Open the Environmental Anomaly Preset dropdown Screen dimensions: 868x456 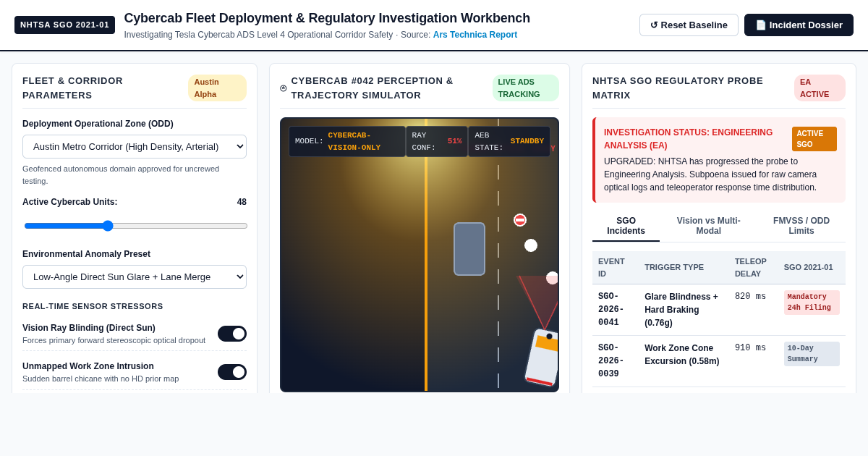pyautogui.click(x=135, y=276)
